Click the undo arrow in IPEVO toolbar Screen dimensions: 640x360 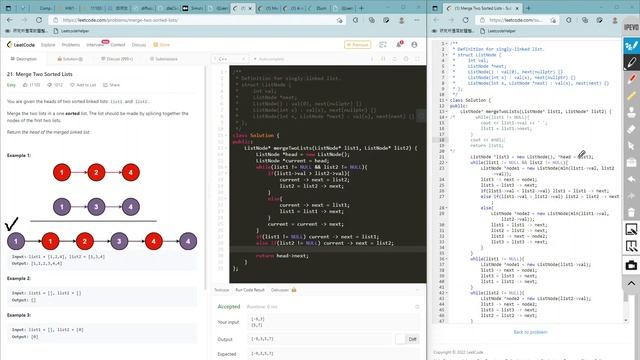(631, 179)
